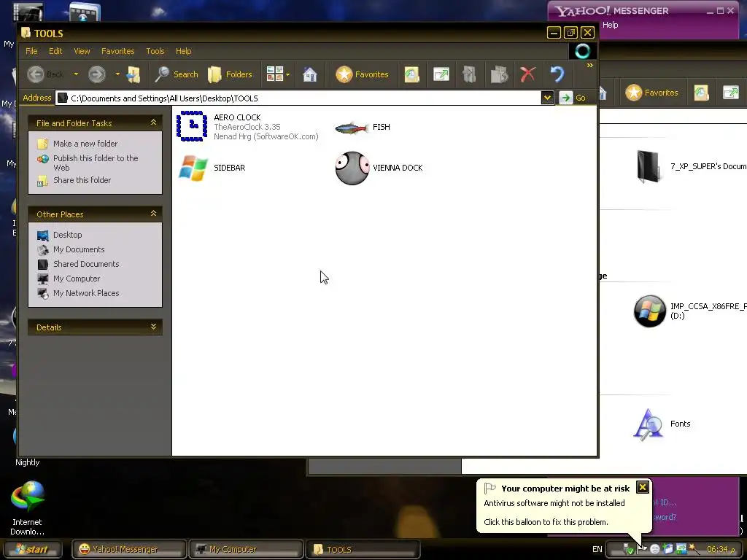Click Publish this folder to the Web
747x560 pixels.
(96, 163)
